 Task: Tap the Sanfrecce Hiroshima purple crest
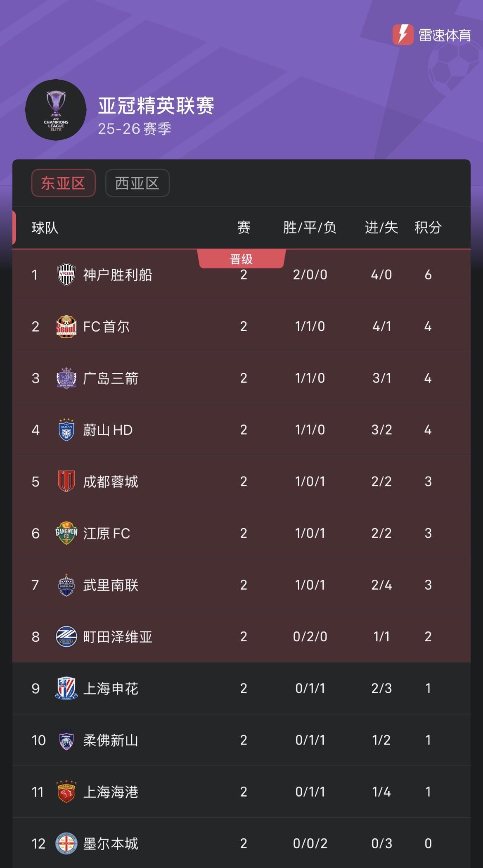[x=66, y=378]
